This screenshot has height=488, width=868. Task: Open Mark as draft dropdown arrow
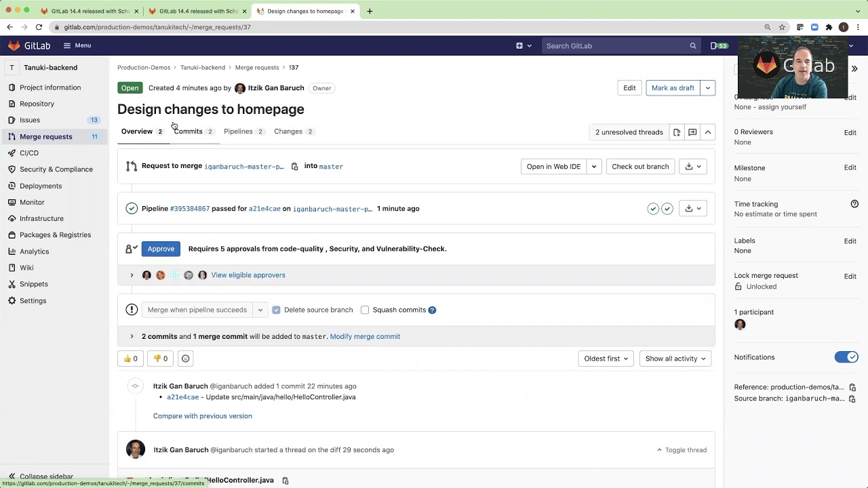click(x=707, y=88)
